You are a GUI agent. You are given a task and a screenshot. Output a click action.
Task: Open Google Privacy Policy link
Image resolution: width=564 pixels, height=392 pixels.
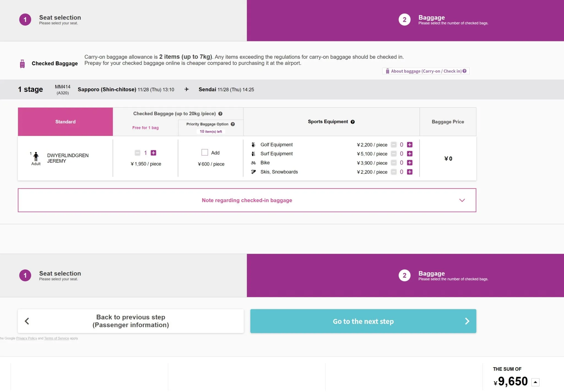coord(26,338)
